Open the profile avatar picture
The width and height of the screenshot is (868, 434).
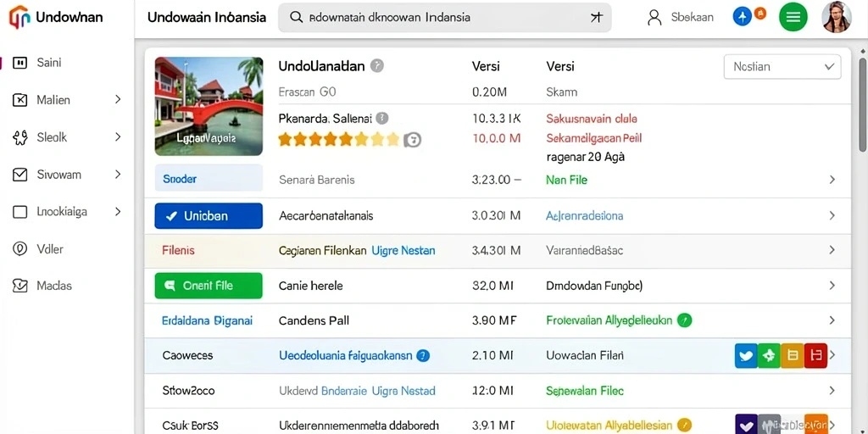tap(836, 17)
